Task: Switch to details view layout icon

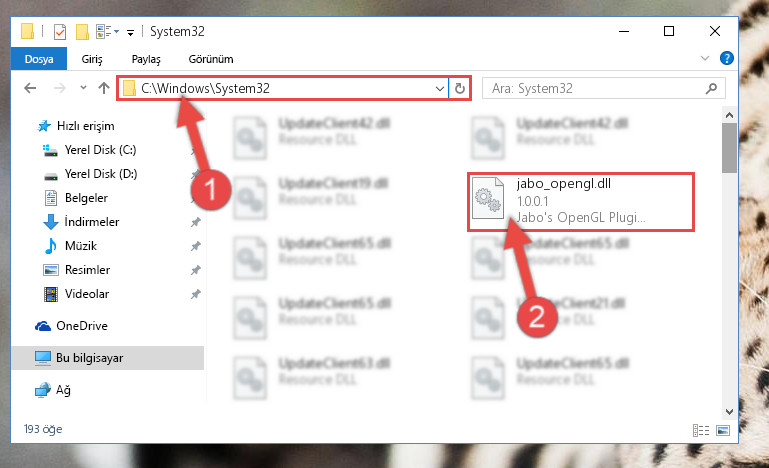Action: (x=701, y=430)
